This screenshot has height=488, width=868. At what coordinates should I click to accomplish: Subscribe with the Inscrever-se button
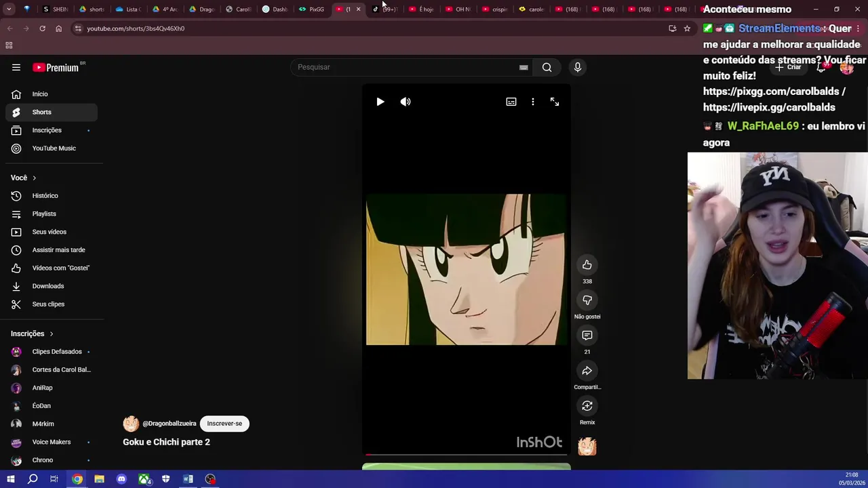coord(224,424)
